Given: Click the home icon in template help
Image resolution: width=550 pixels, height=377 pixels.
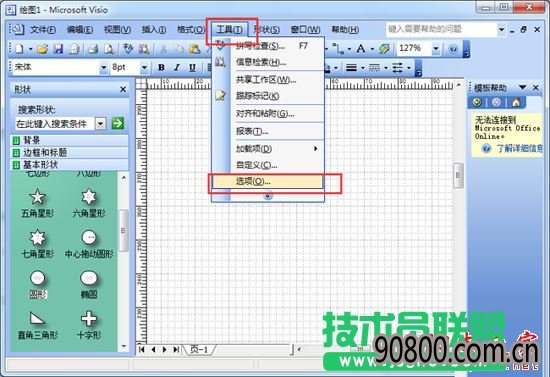Looking at the screenshot, I should tap(516, 102).
